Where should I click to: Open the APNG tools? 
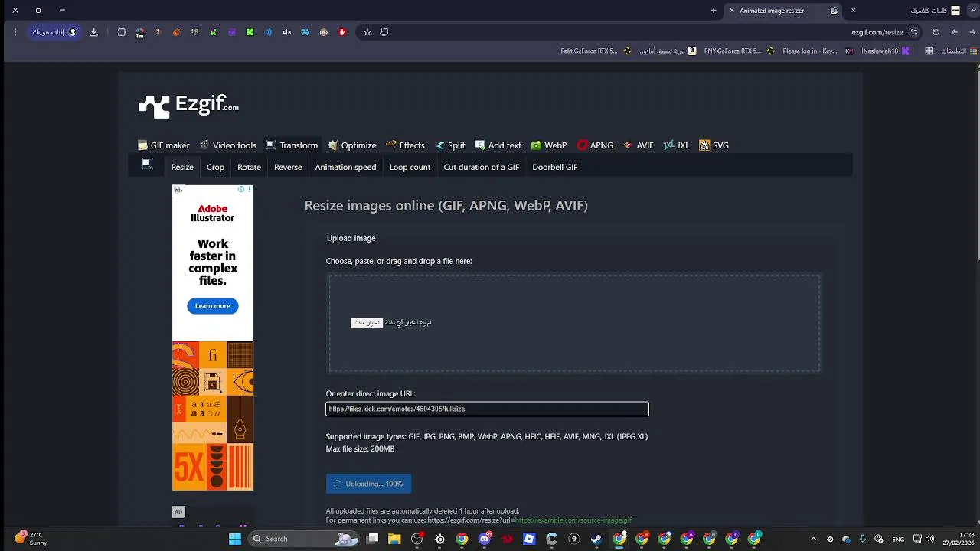595,145
